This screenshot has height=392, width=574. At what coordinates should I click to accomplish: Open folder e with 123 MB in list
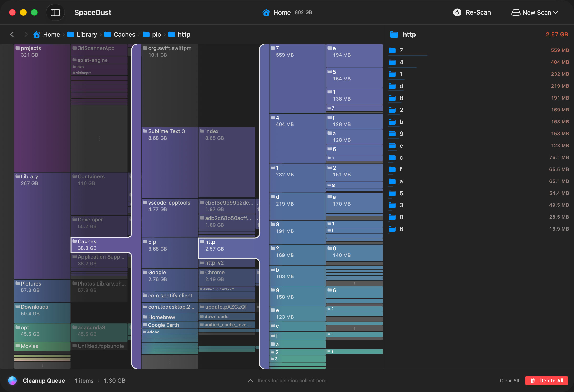coord(478,146)
